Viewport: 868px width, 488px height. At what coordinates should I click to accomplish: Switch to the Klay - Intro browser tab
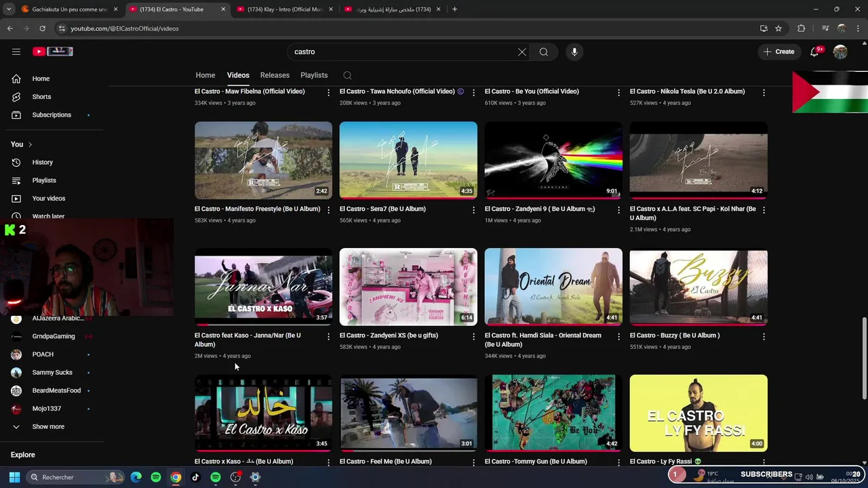[284, 9]
